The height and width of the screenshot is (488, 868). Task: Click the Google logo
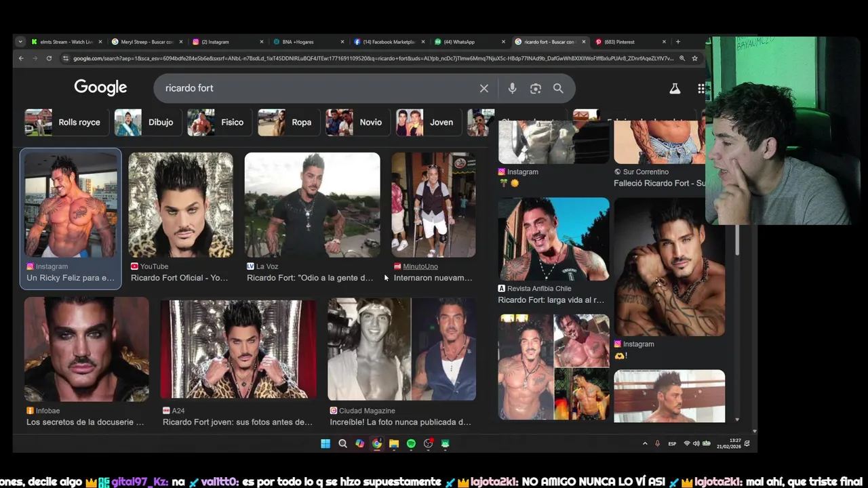(100, 88)
